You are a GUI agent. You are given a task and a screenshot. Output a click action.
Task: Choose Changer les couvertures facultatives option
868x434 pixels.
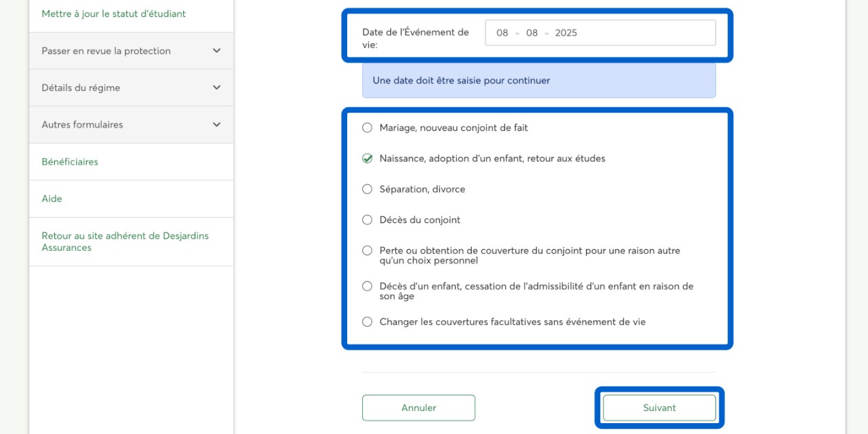[x=367, y=322]
